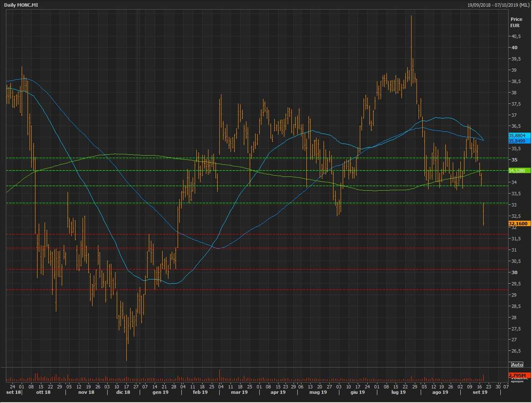The image size is (532, 403).
Task: Click the 'set 19' month label
Action: click(x=480, y=392)
